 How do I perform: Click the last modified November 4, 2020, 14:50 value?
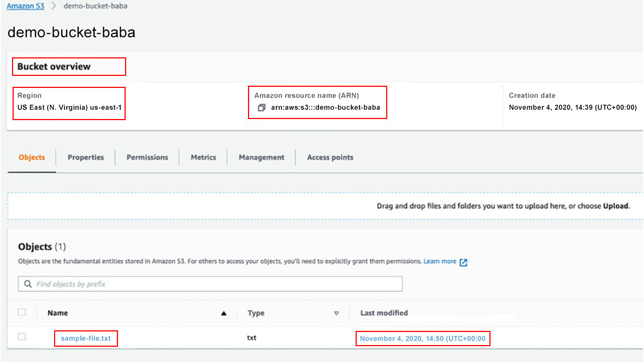tap(423, 339)
